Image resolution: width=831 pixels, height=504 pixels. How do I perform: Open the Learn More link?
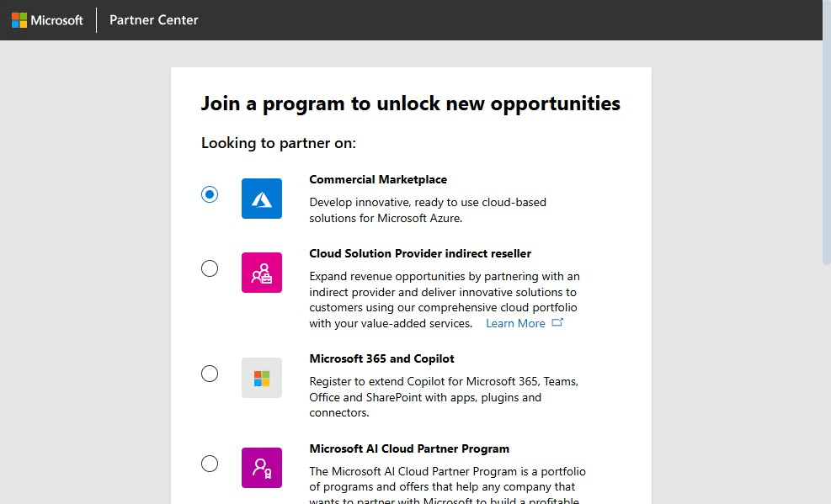pyautogui.click(x=515, y=324)
